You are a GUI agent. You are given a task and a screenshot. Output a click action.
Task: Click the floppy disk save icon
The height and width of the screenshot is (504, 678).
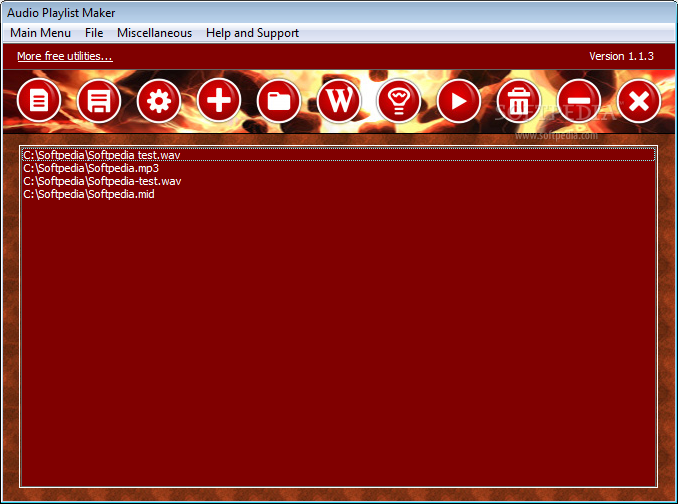[x=99, y=101]
